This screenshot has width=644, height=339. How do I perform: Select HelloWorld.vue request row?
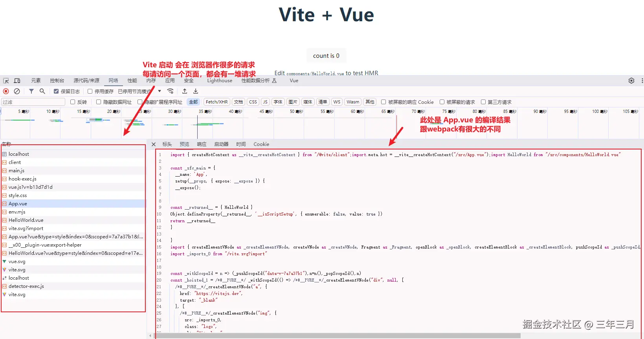[x=73, y=220]
